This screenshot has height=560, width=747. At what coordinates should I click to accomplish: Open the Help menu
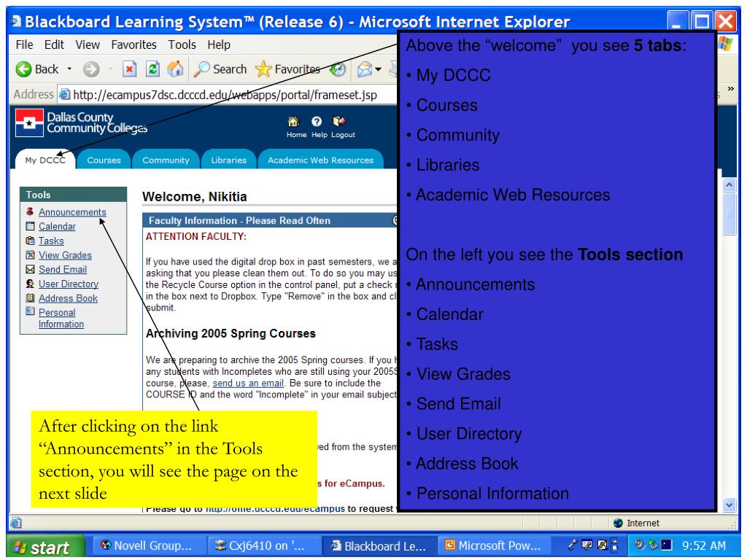coord(219,44)
